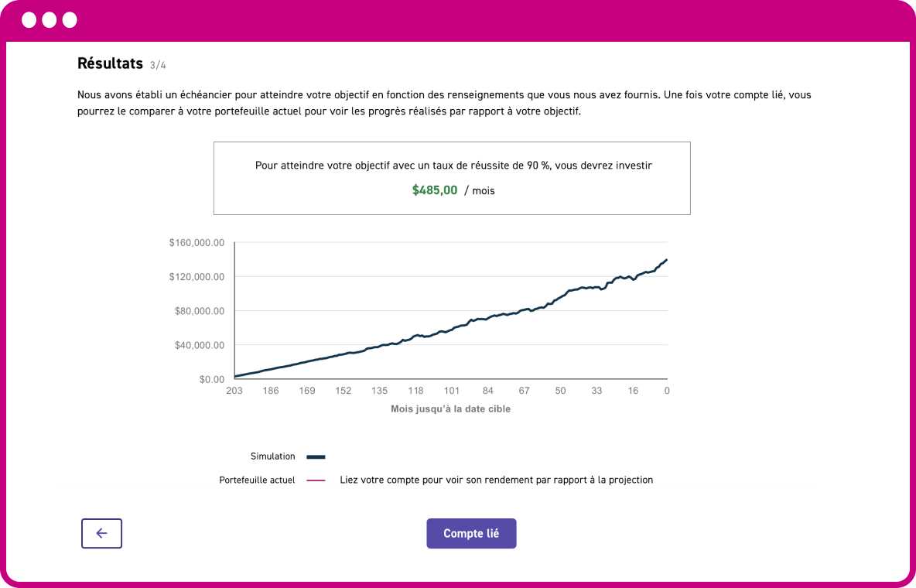
Task: Click the 3/4 step indicator
Action: coord(158,65)
